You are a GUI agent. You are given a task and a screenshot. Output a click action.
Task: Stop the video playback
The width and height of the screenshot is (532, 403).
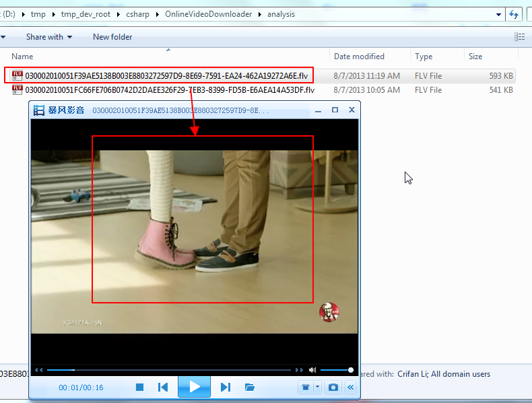[140, 387]
